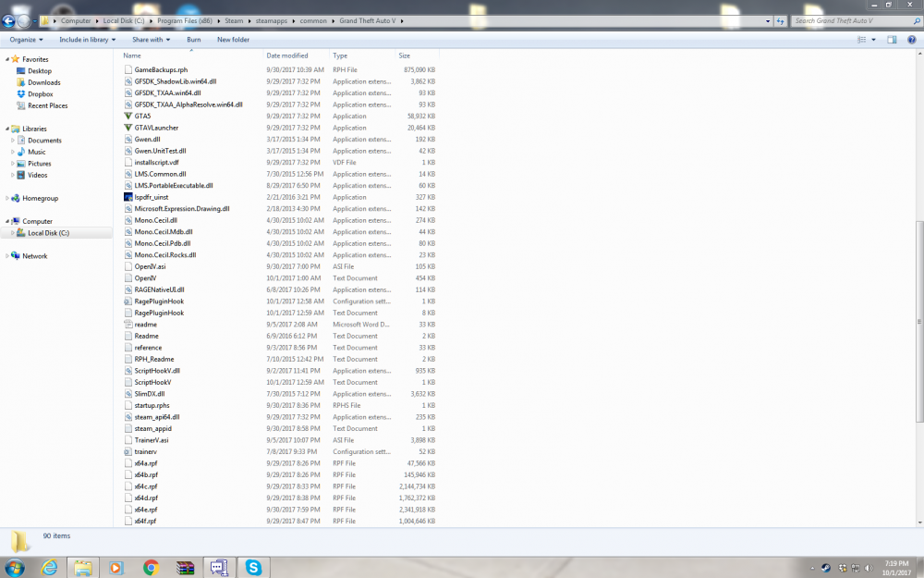
Task: Click the volume icon in system tray
Action: [868, 568]
